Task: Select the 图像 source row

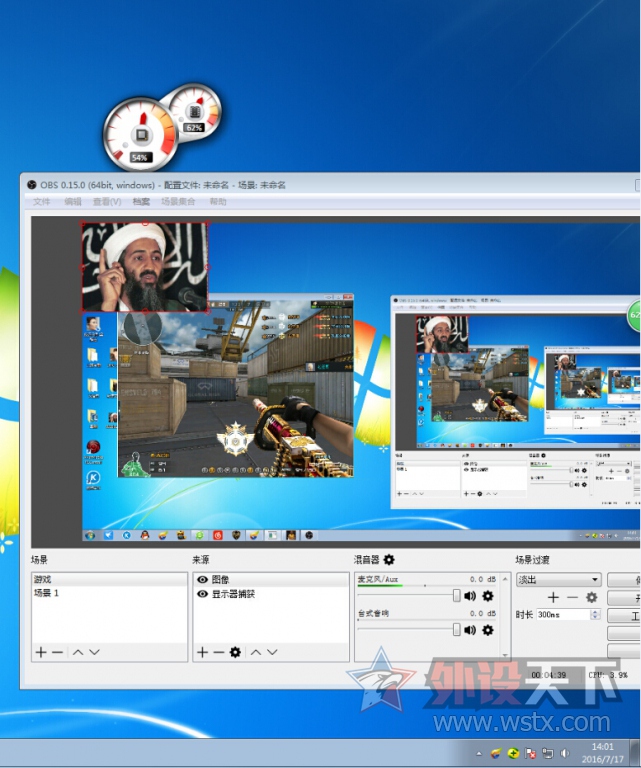Action: 270,579
